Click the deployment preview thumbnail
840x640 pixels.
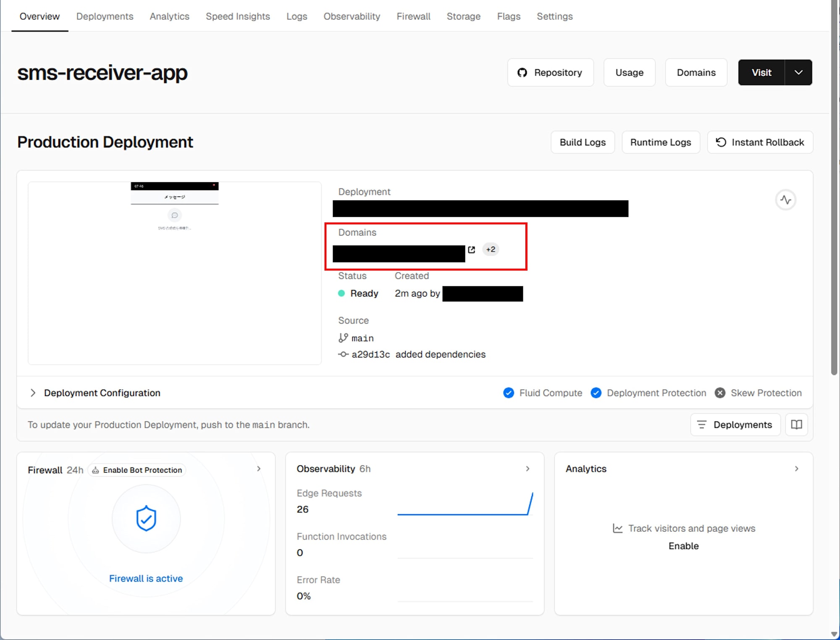(x=175, y=273)
